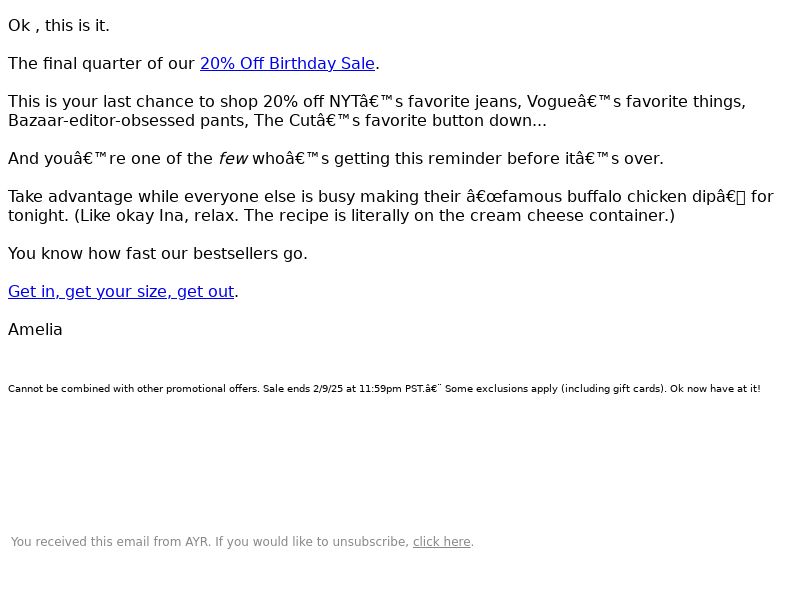800x600 pixels.
Task: Click the 'Ok , this is it.' opening line
Action: [59, 26]
